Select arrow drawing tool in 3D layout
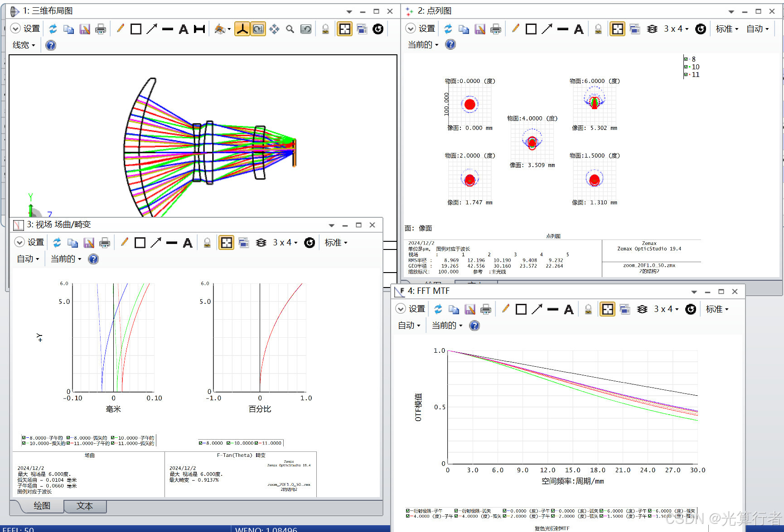Screen dimensions: 784x532 (x=152, y=29)
